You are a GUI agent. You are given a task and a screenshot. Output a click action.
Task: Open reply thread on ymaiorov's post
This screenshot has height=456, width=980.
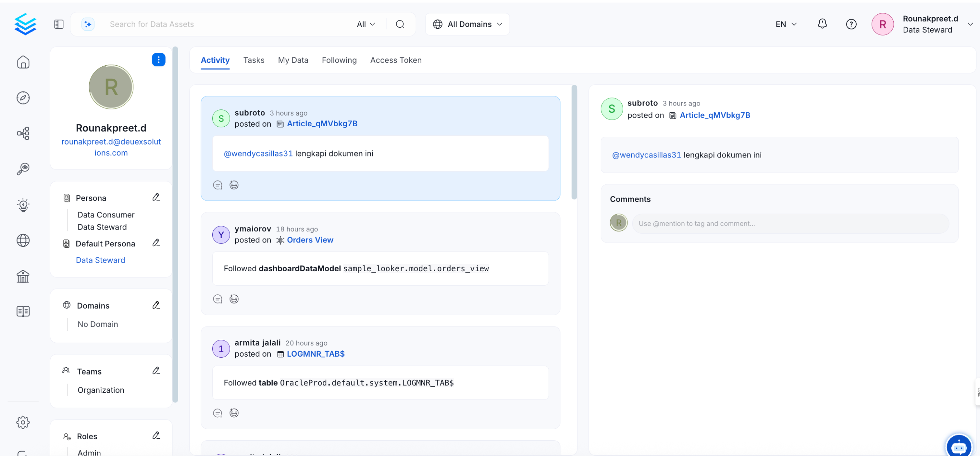tap(217, 299)
